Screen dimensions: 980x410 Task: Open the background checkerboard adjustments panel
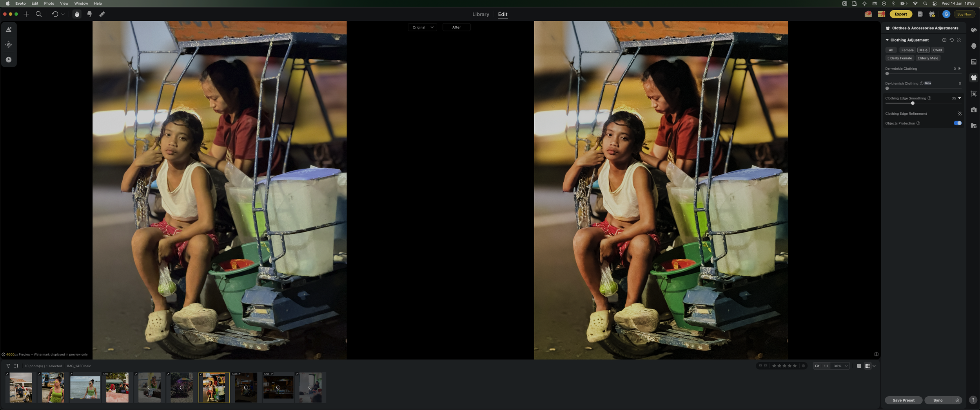click(x=974, y=62)
